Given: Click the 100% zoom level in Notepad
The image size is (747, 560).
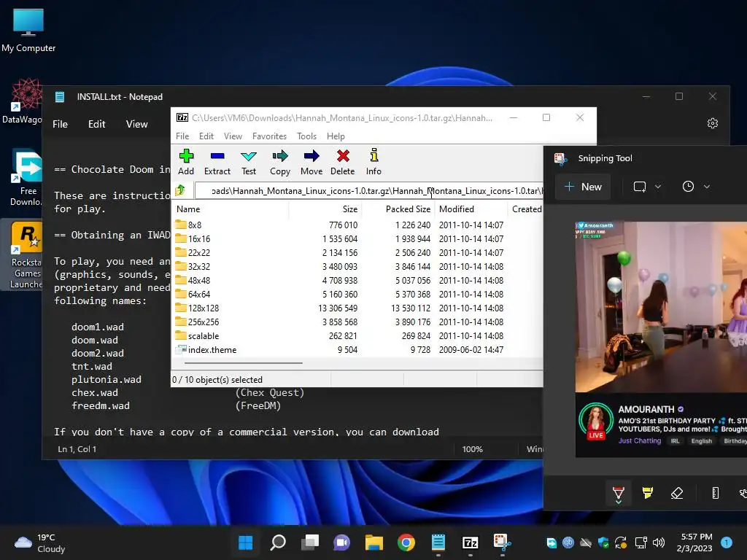Looking at the screenshot, I should coord(472,449).
